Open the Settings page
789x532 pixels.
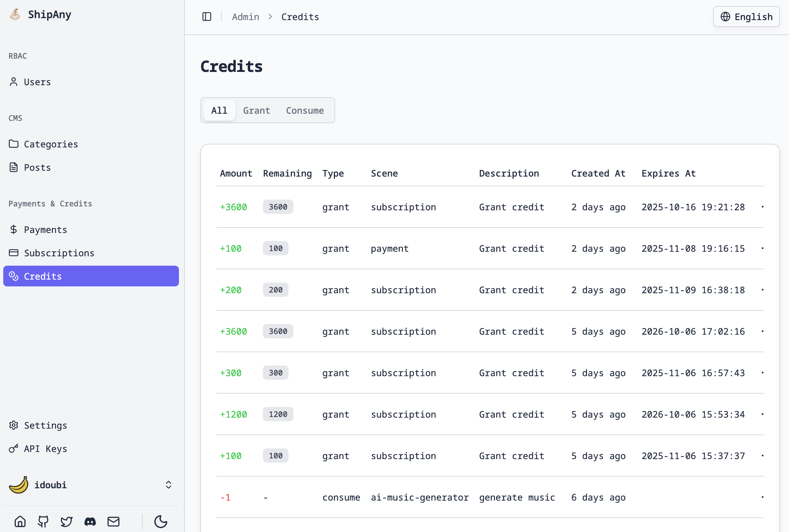(x=45, y=425)
